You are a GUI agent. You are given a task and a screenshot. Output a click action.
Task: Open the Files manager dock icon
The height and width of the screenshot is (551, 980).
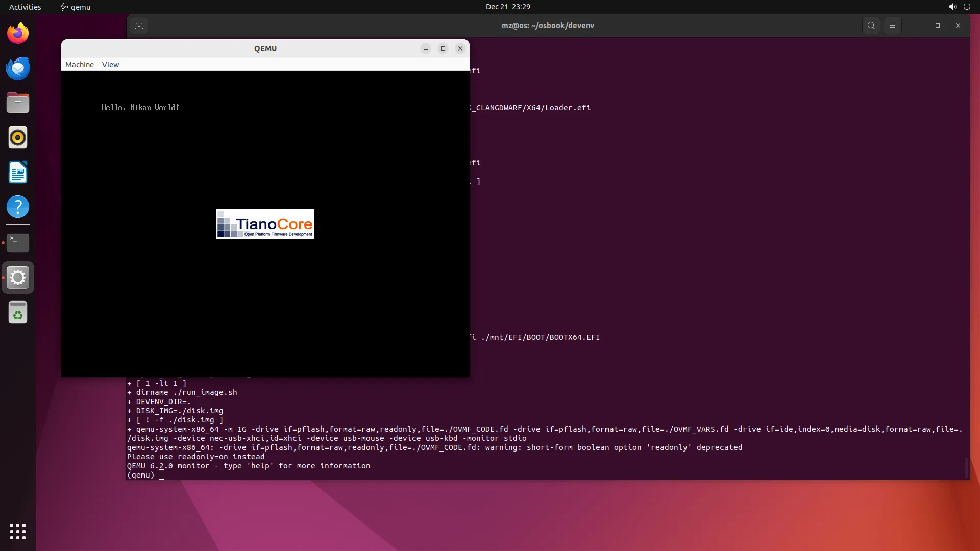tap(18, 103)
